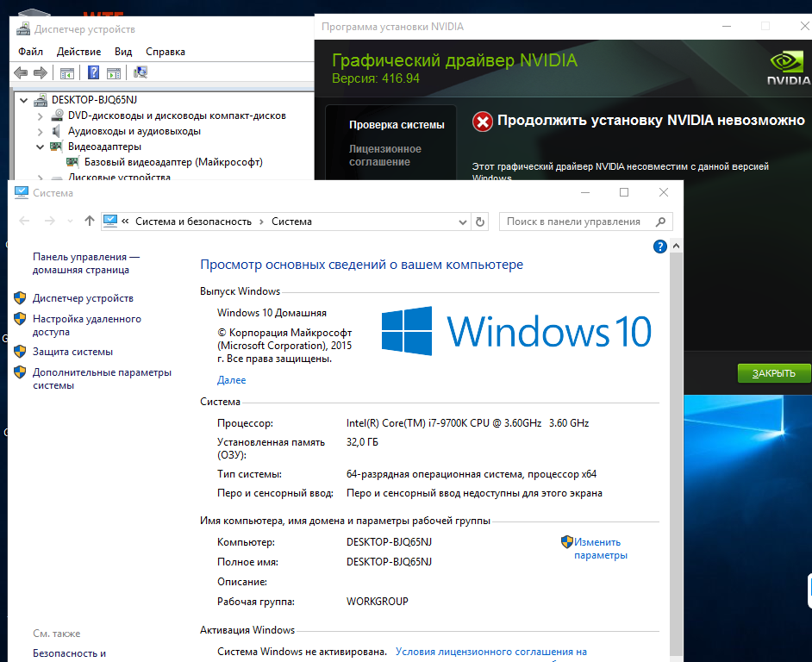The image size is (812, 662).
Task: Select Windows 10 Домашняя edition text
Action: [x=272, y=313]
